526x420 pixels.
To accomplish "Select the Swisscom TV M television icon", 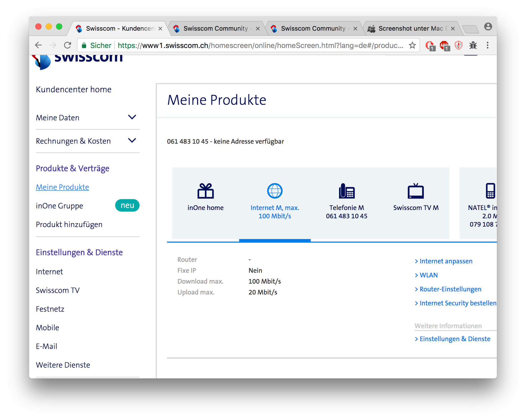I will coord(416,191).
